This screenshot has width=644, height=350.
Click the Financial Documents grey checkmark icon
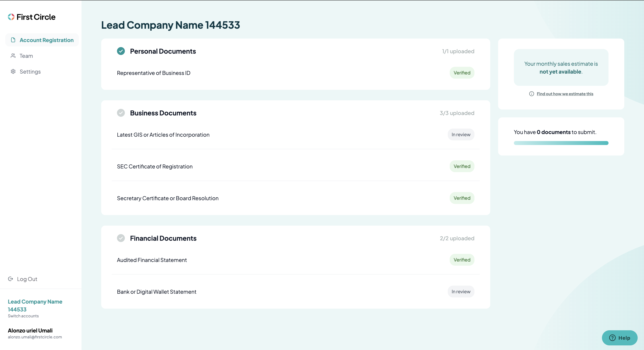(x=121, y=238)
